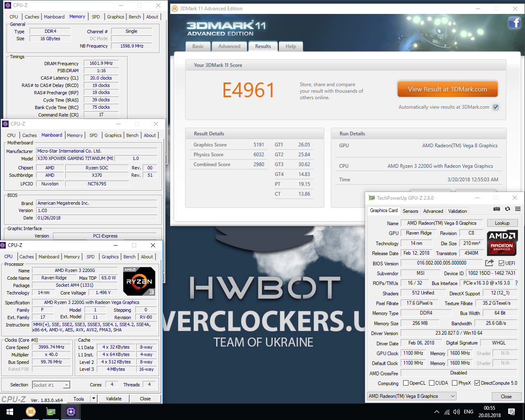
Task: Expand the GPU selection dropdown in GPU-Z
Action: pos(453,396)
